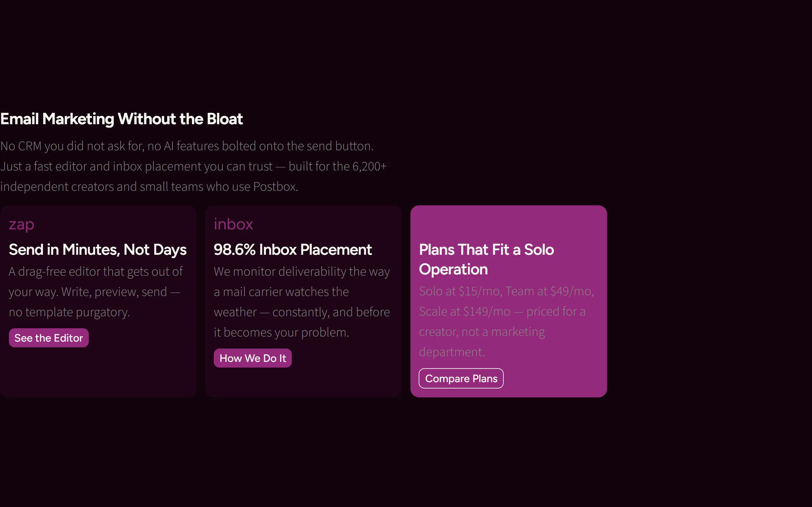
Task: Click the no template purgatory line
Action: [x=69, y=312]
